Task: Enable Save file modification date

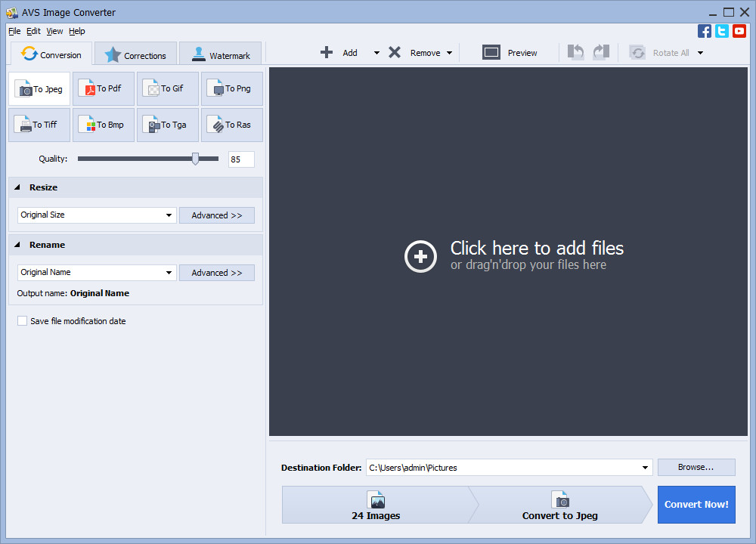Action: click(22, 321)
